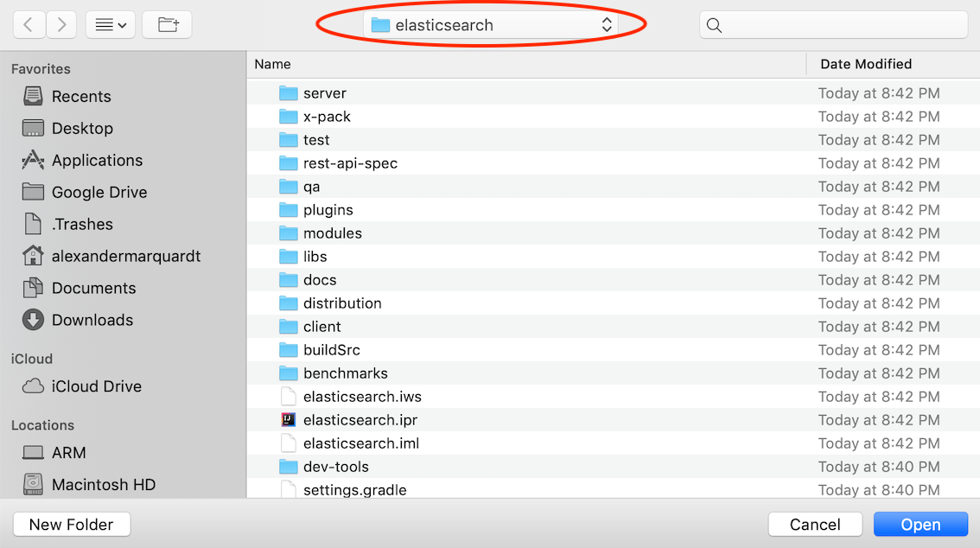Cancel the open dialog

(x=815, y=525)
